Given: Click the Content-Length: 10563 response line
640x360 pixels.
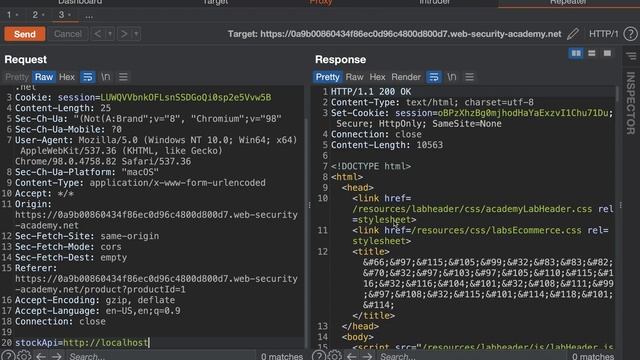Looking at the screenshot, I should coord(387,145).
